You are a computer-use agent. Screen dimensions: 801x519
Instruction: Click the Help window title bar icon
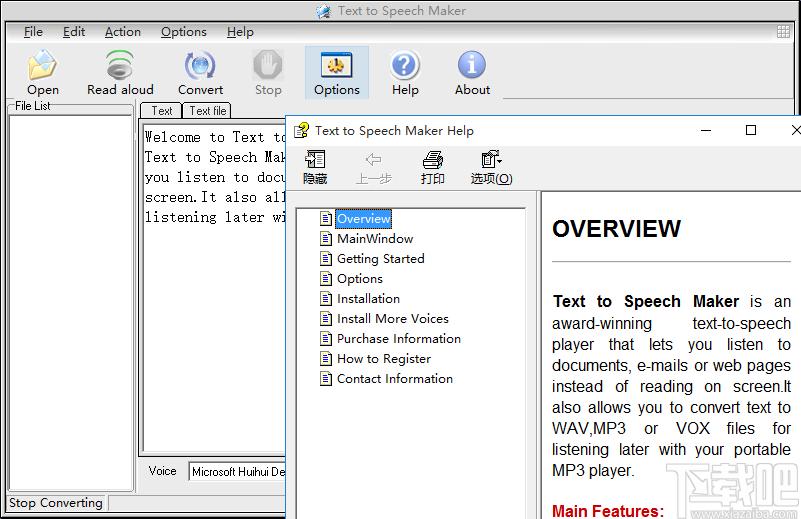point(301,131)
